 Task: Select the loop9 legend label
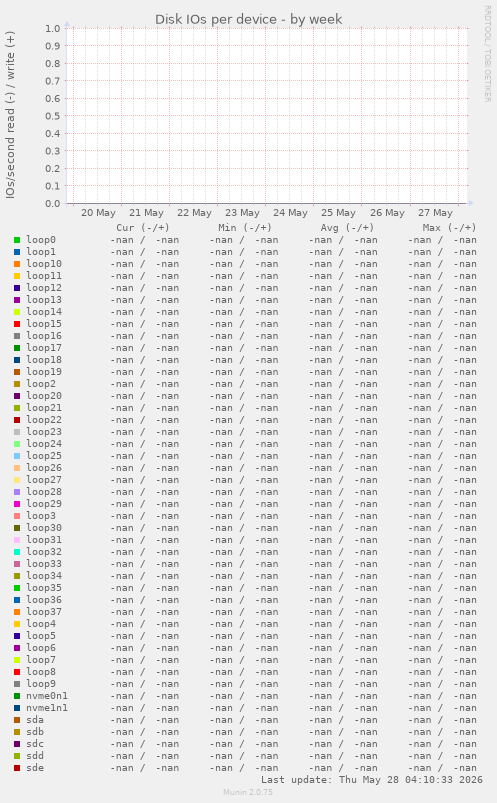[x=41, y=684]
